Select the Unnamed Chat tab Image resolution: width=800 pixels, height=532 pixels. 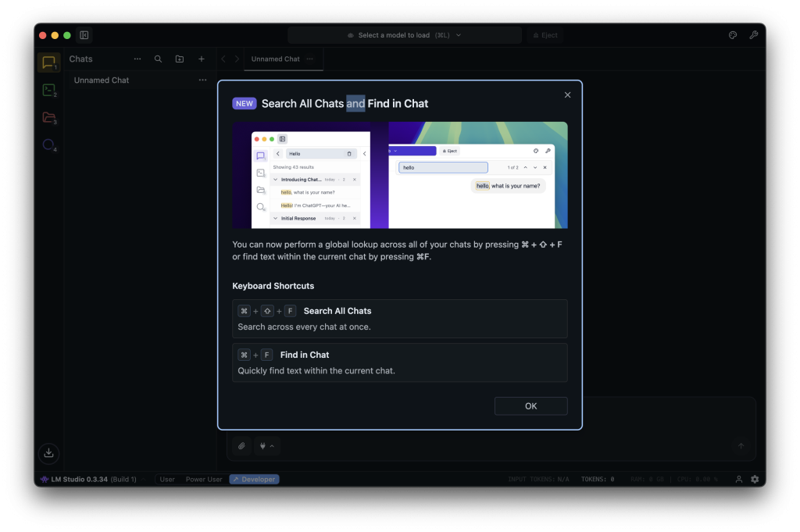point(275,59)
